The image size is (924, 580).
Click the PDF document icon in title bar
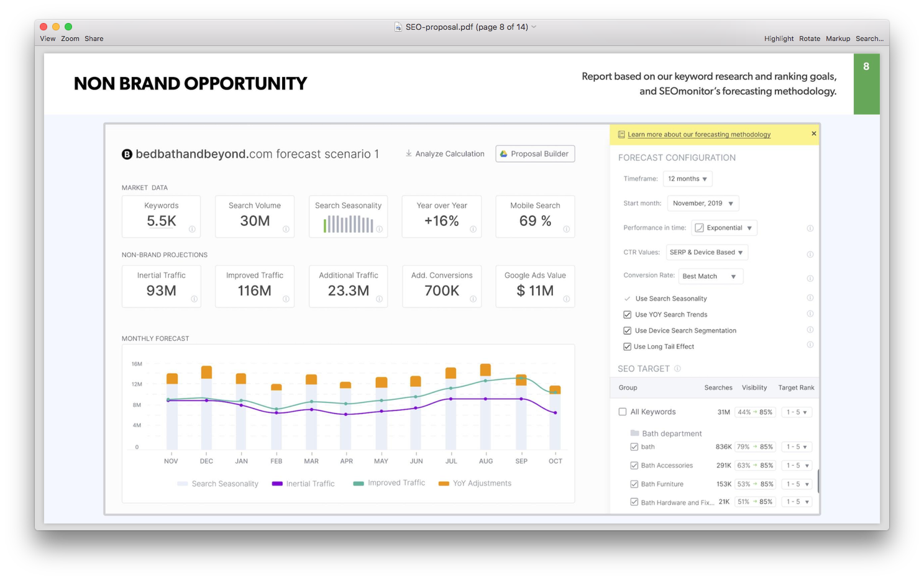[398, 27]
